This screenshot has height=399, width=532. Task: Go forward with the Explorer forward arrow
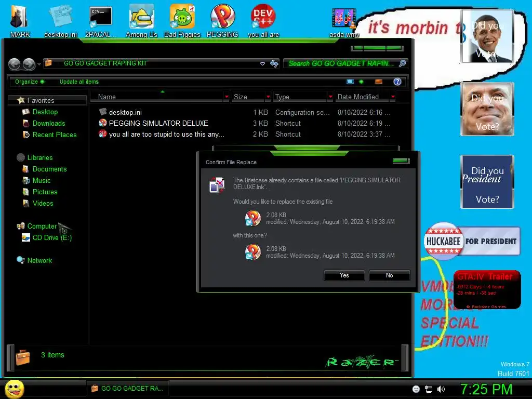click(x=29, y=64)
